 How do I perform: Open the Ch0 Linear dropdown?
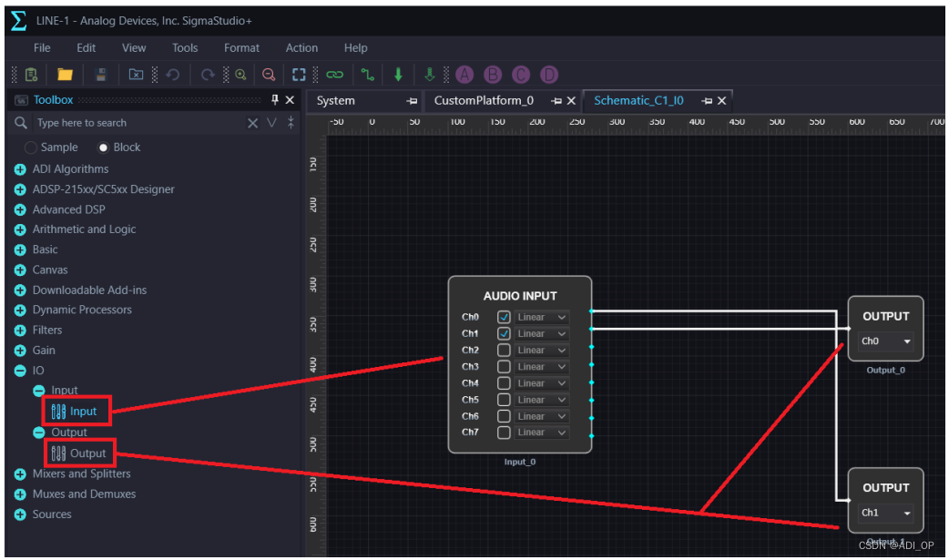point(542,317)
